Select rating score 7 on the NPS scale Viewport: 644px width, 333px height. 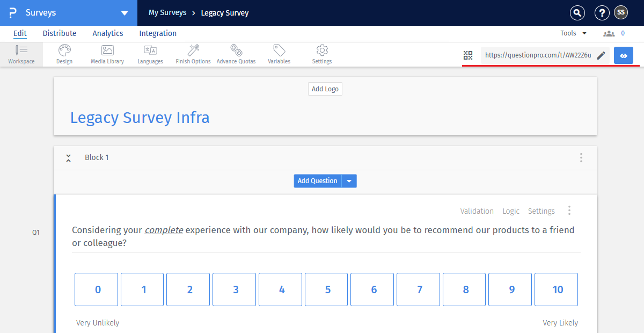pyautogui.click(x=418, y=289)
